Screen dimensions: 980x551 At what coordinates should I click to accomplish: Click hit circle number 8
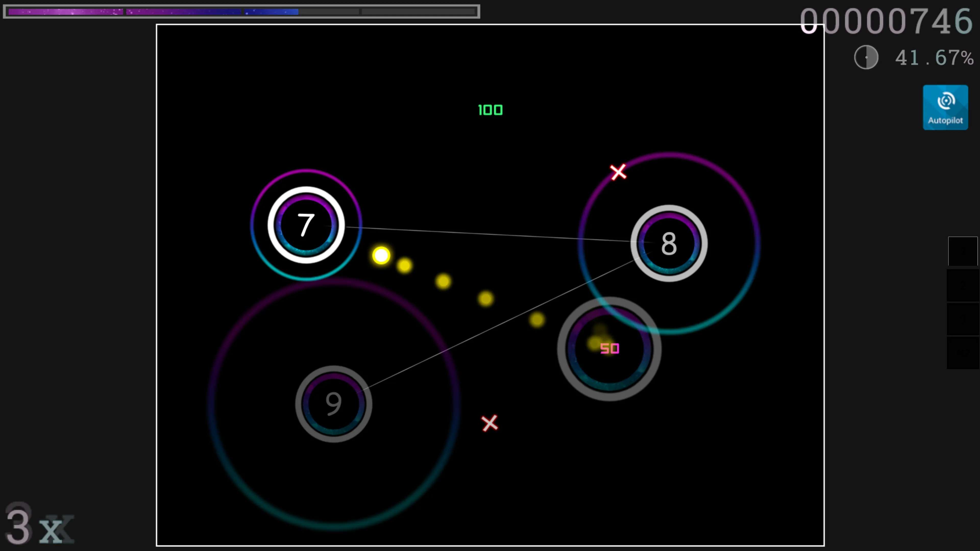pyautogui.click(x=669, y=243)
